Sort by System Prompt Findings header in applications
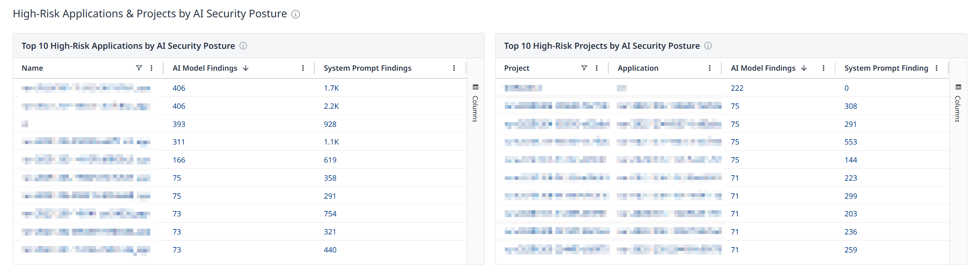 (x=367, y=68)
